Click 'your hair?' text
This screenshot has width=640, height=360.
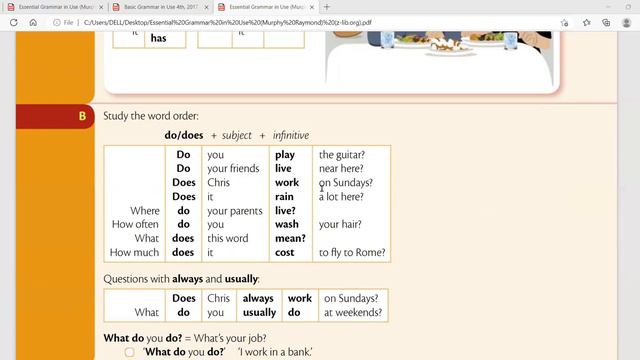340,224
